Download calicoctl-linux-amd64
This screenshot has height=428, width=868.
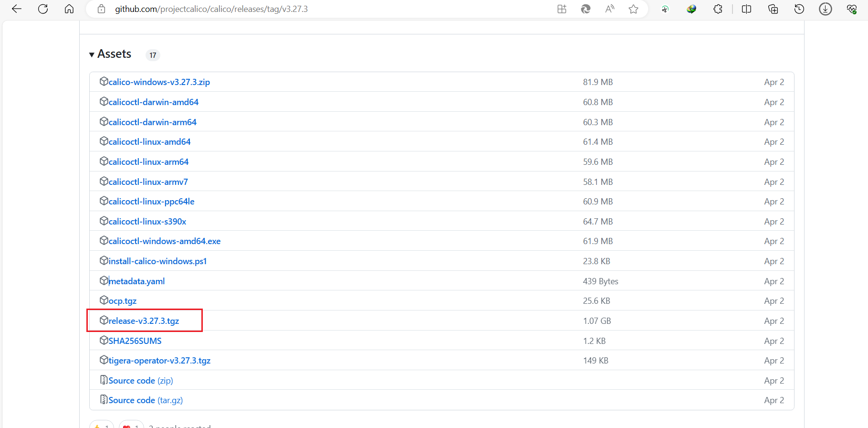[x=150, y=142]
